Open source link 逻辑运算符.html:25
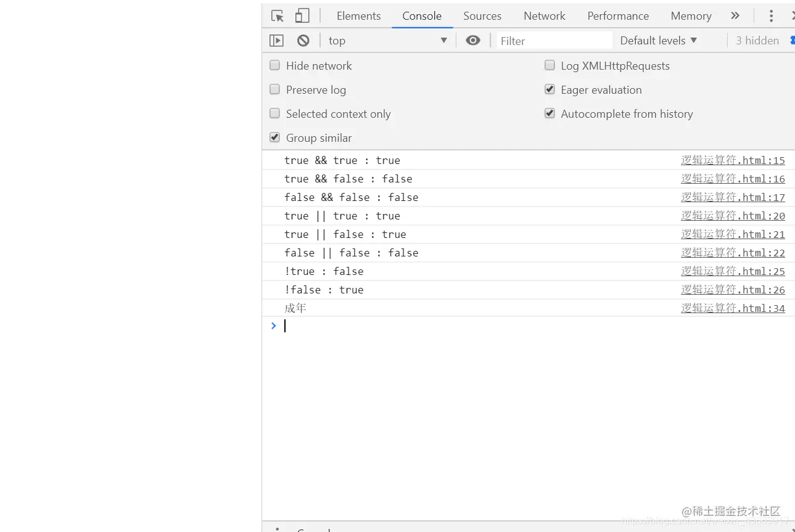This screenshot has height=532, width=795. 733,271
